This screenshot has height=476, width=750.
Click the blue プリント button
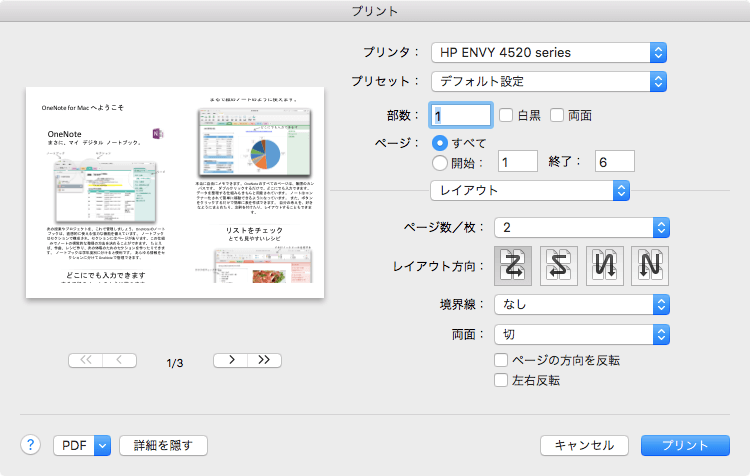[x=685, y=445]
